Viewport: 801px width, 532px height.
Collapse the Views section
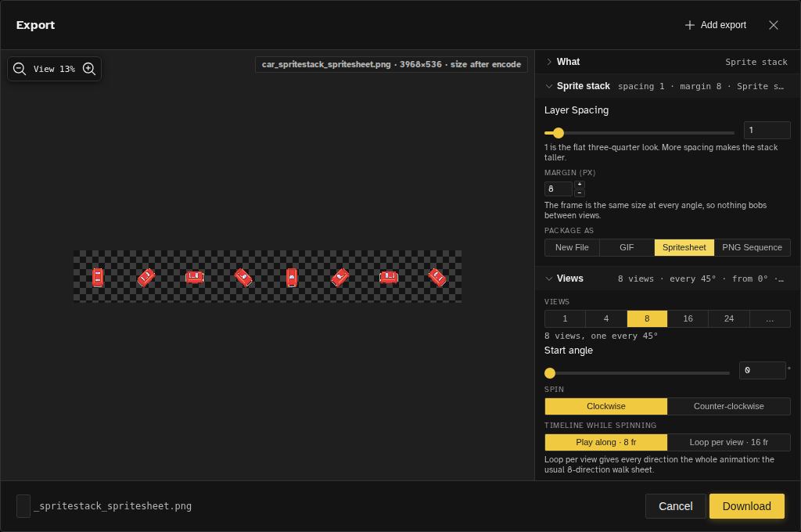(549, 279)
